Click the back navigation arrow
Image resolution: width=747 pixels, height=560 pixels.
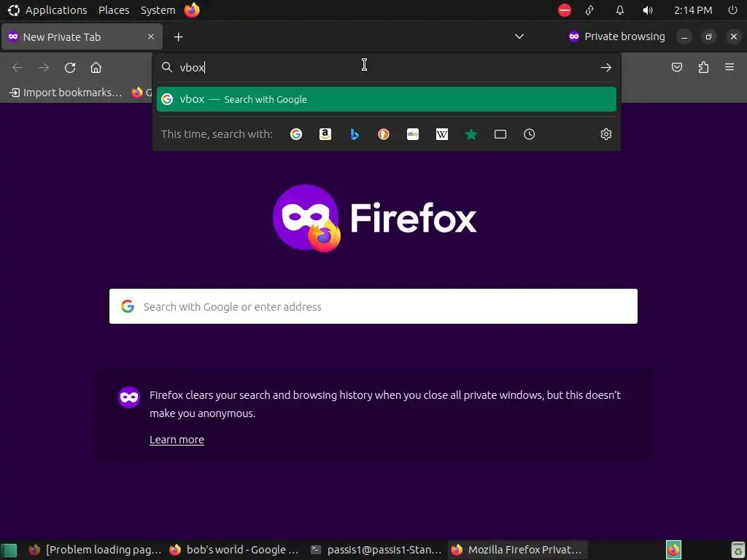click(18, 68)
